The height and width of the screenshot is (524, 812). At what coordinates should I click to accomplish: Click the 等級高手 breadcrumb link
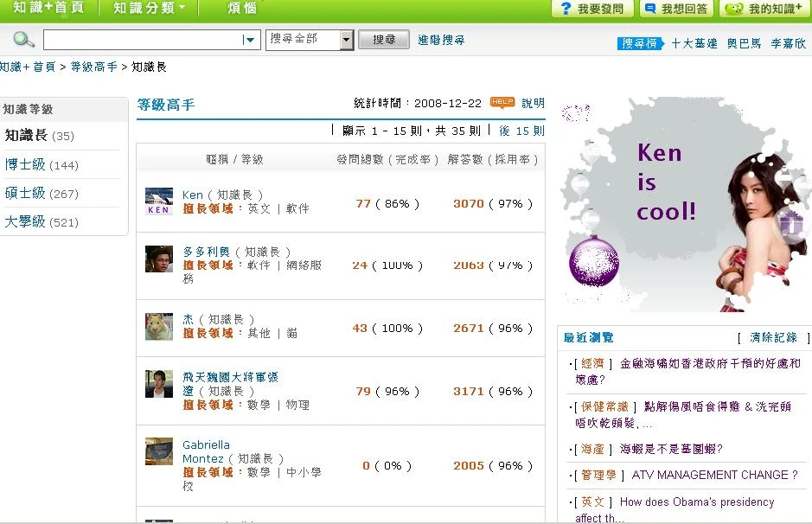tap(93, 67)
